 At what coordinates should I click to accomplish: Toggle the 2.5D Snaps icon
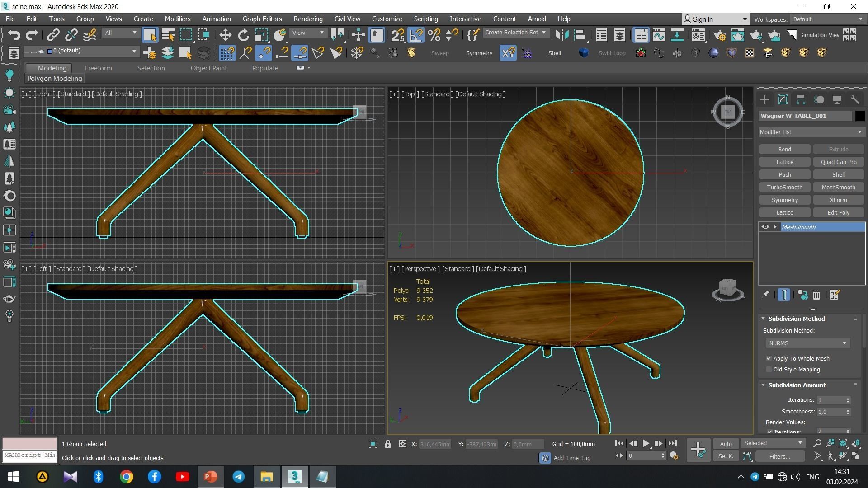pyautogui.click(x=398, y=35)
